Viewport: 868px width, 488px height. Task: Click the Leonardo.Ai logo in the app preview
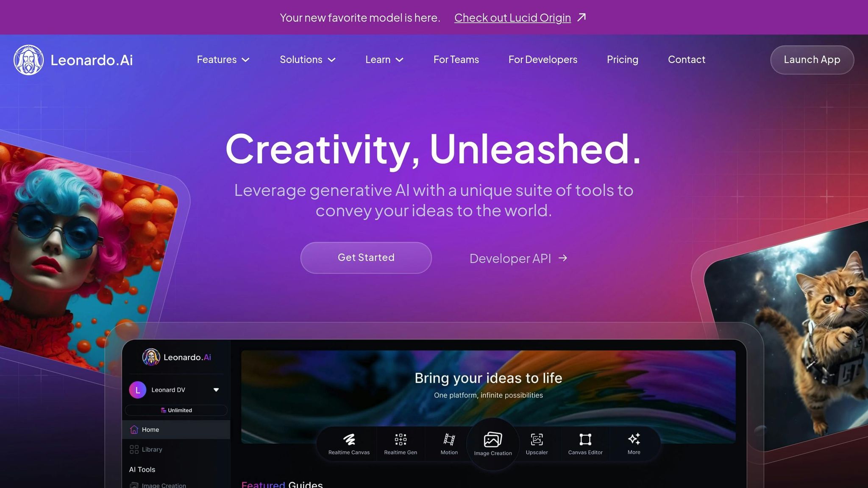click(176, 357)
